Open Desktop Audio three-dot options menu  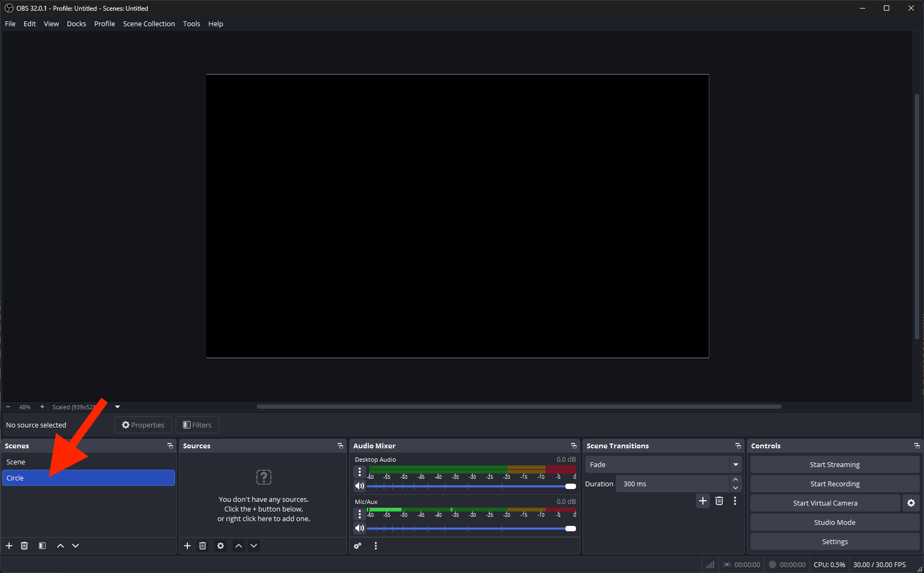tap(360, 472)
